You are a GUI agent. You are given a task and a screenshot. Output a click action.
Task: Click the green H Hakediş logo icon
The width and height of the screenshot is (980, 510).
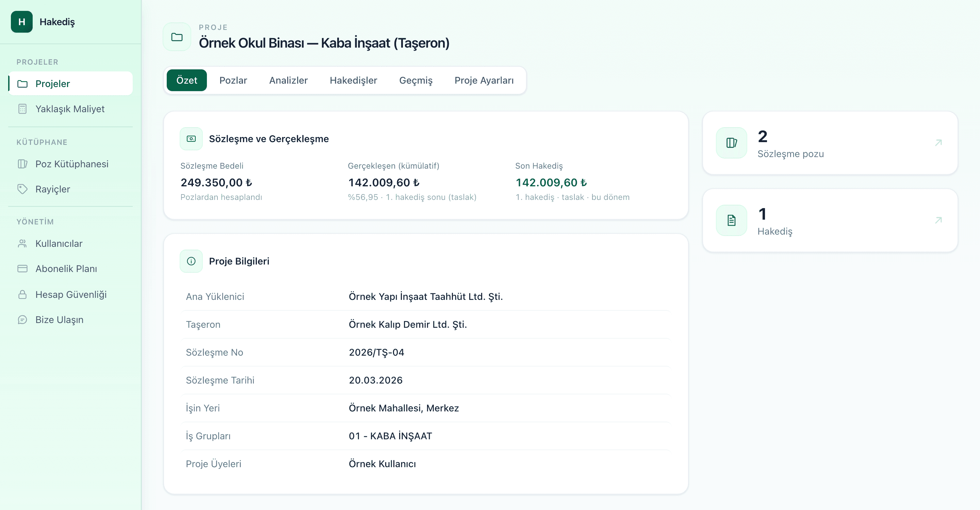[22, 22]
